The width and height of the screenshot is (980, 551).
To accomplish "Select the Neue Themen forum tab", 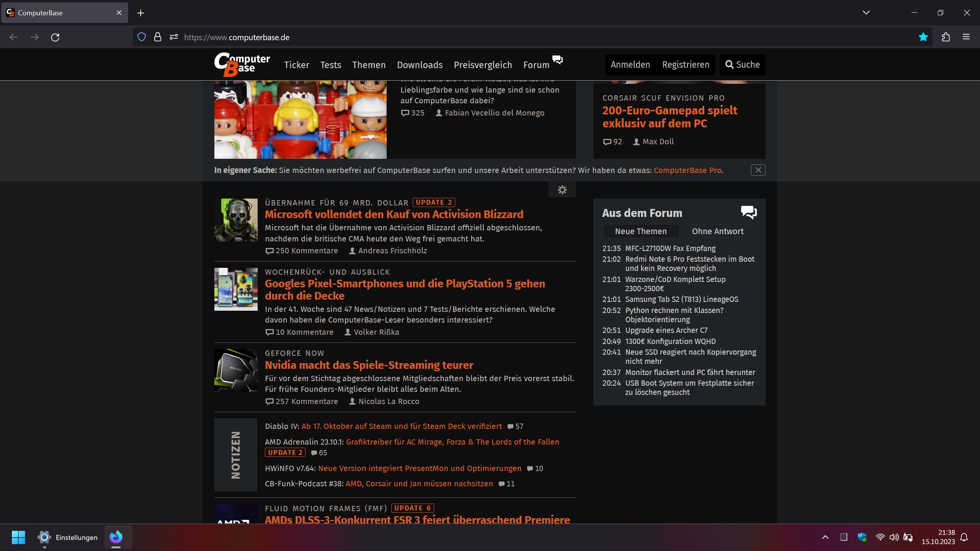I will click(x=640, y=231).
